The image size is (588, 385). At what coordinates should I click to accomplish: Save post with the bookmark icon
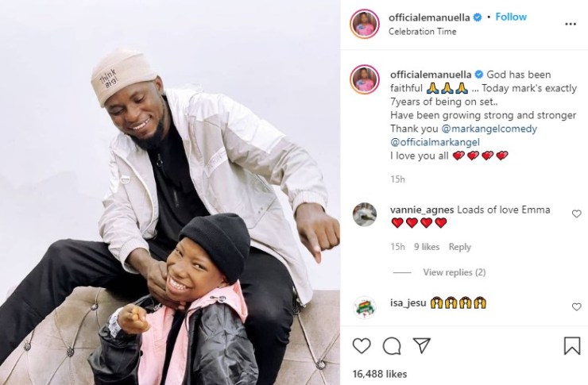(x=572, y=345)
